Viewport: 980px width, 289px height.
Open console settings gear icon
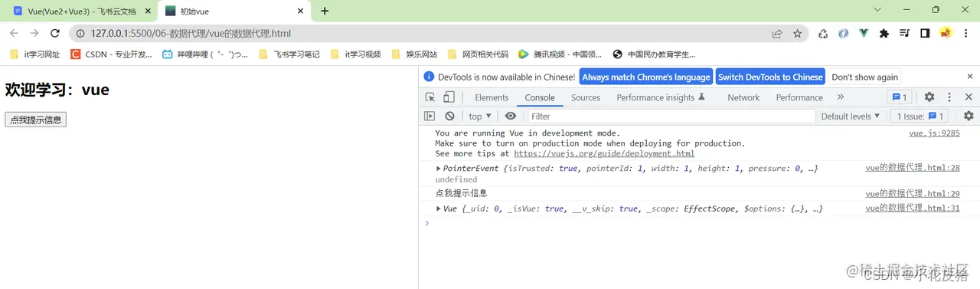(x=969, y=116)
